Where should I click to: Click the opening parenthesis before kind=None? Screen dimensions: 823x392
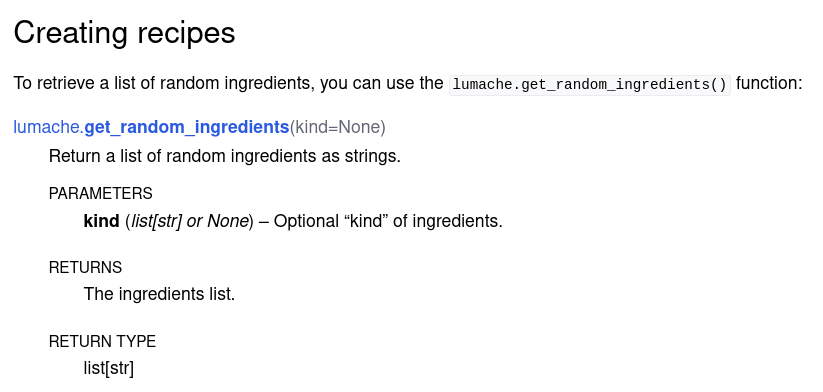pos(292,127)
